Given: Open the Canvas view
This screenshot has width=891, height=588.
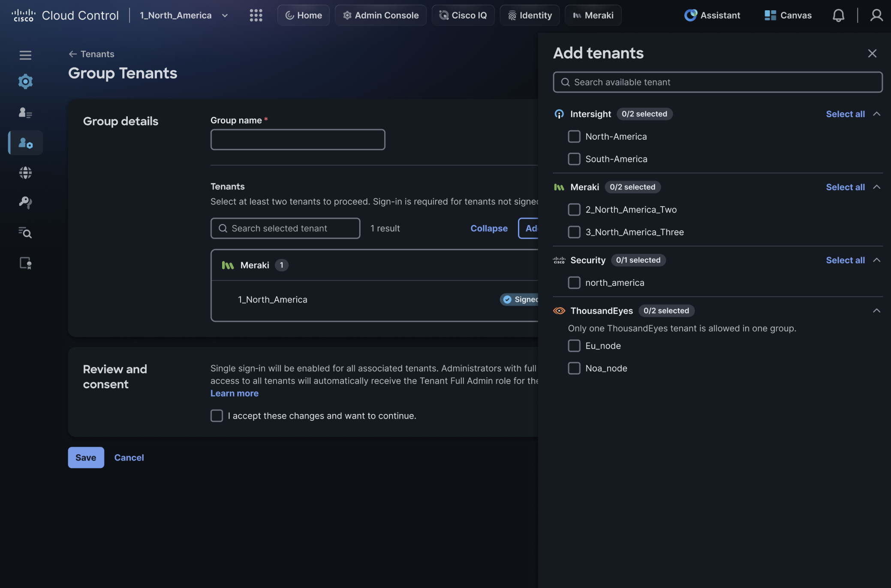Looking at the screenshot, I should (x=788, y=15).
